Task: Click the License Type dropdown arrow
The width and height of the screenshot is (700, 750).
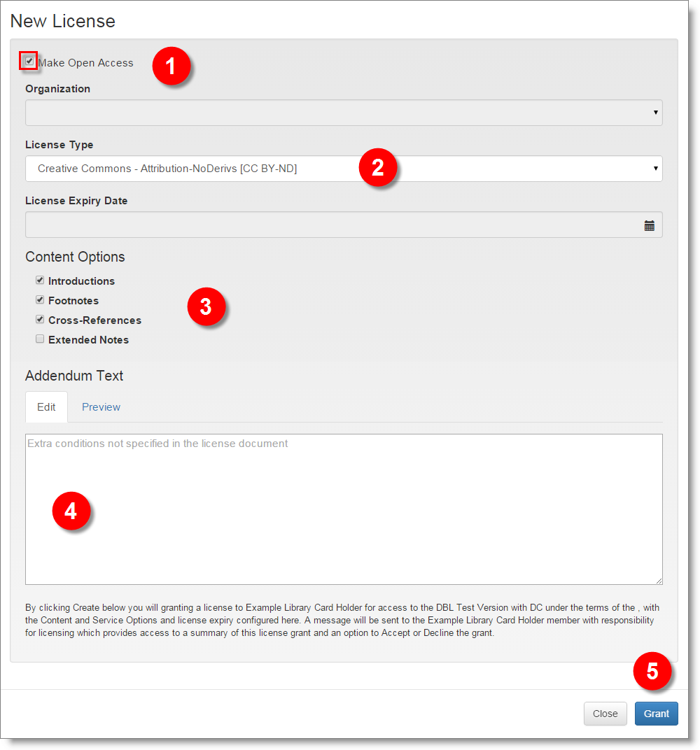Action: pos(656,168)
